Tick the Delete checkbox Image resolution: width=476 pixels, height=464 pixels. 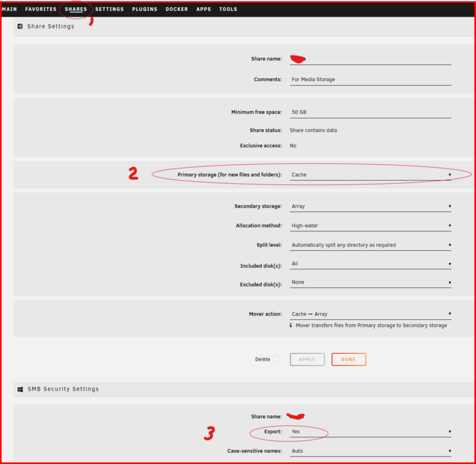(x=276, y=359)
